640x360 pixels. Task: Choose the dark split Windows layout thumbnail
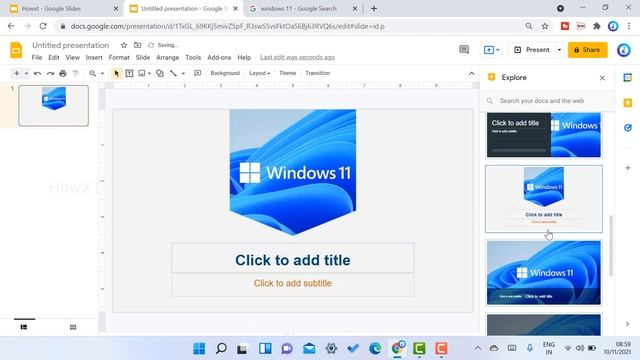click(x=543, y=135)
